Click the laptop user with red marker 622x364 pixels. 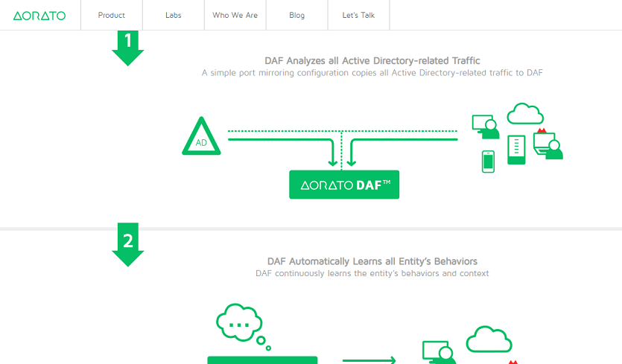(548, 144)
